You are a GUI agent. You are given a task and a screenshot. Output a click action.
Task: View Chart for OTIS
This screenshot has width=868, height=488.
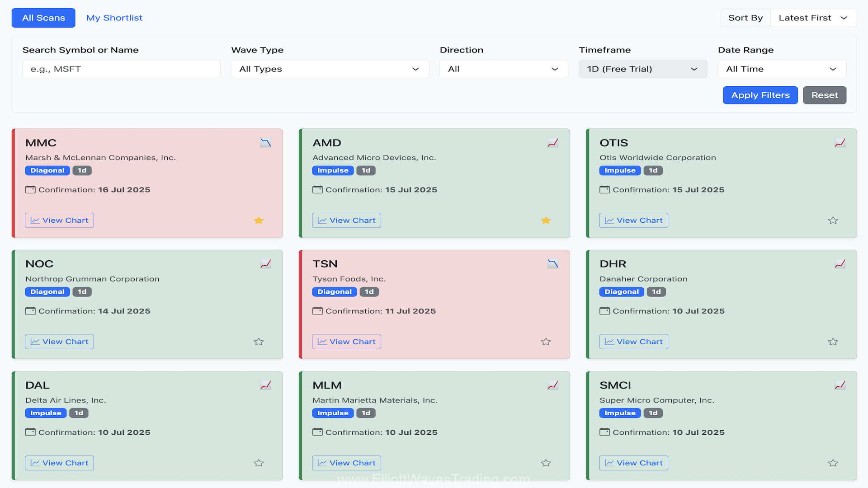(633, 221)
